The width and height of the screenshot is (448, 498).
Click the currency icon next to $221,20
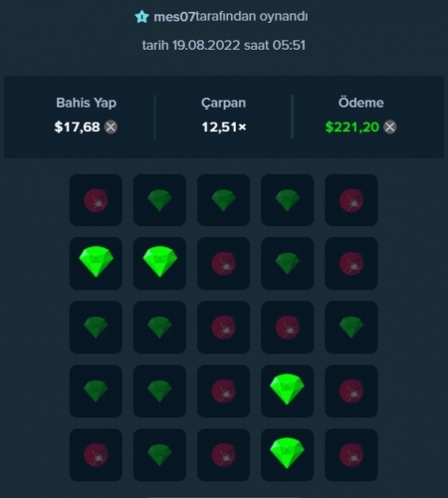(390, 127)
